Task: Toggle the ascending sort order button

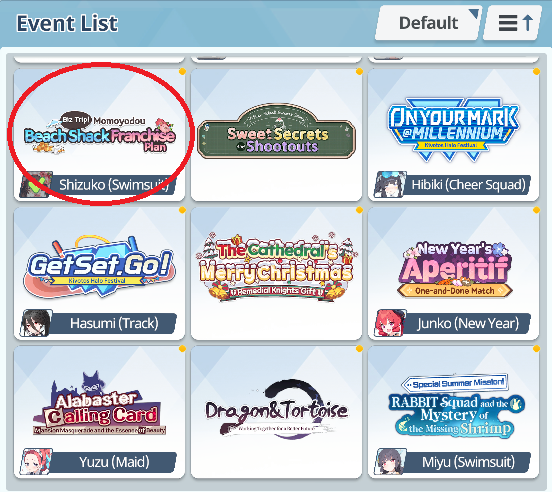Action: tap(513, 23)
